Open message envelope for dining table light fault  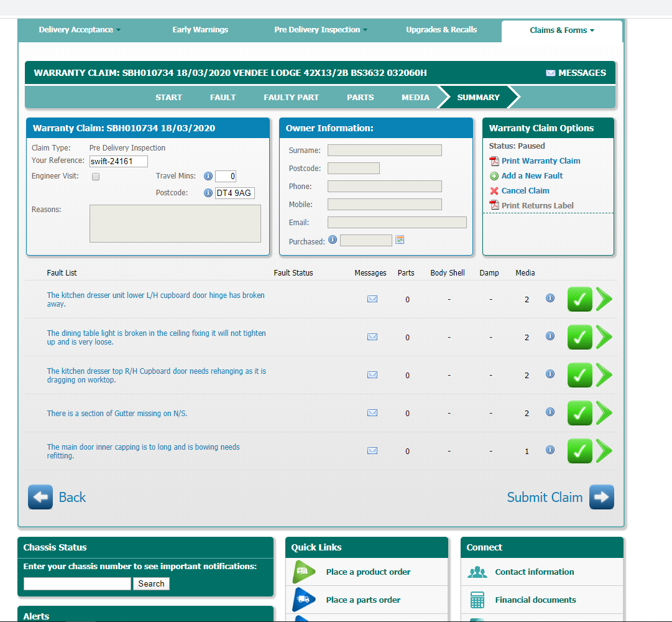[x=372, y=337]
